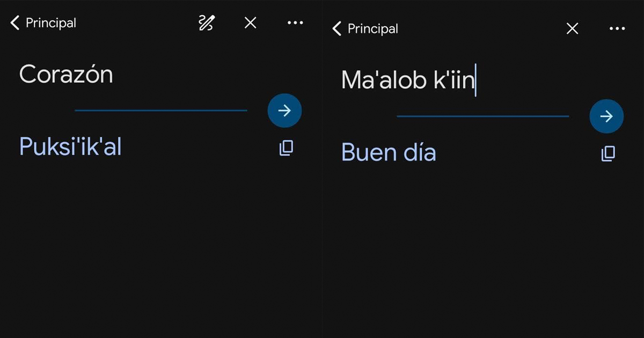Tap blue divider line under Corazón
The height and width of the screenshot is (338, 644).
pos(161,111)
